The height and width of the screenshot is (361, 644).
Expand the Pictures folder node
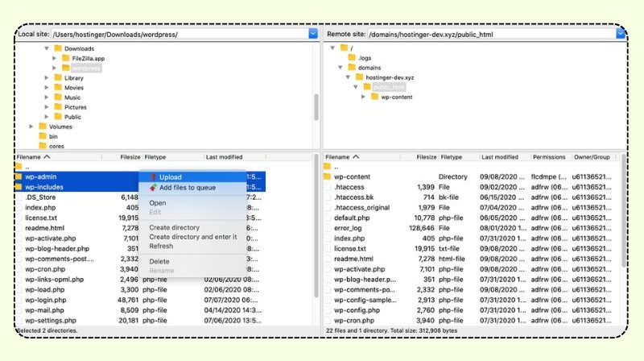47,107
